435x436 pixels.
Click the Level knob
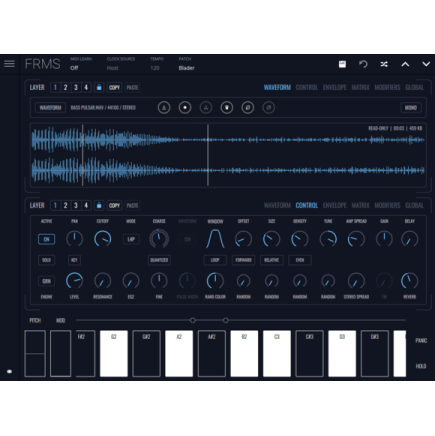[x=74, y=281]
